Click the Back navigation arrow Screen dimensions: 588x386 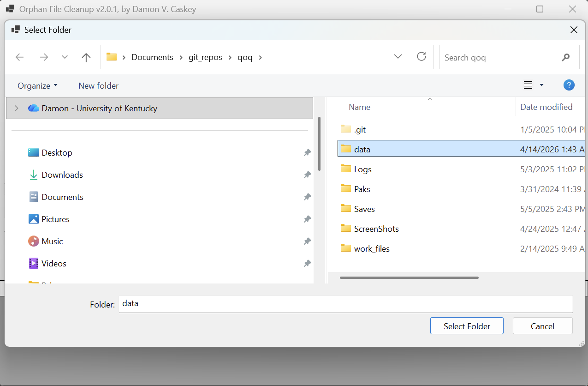19,57
